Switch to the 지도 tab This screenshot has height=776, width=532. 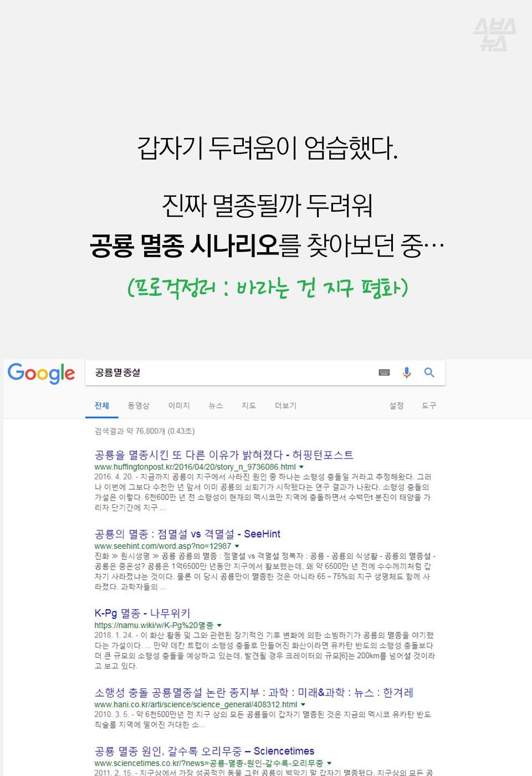coord(249,406)
